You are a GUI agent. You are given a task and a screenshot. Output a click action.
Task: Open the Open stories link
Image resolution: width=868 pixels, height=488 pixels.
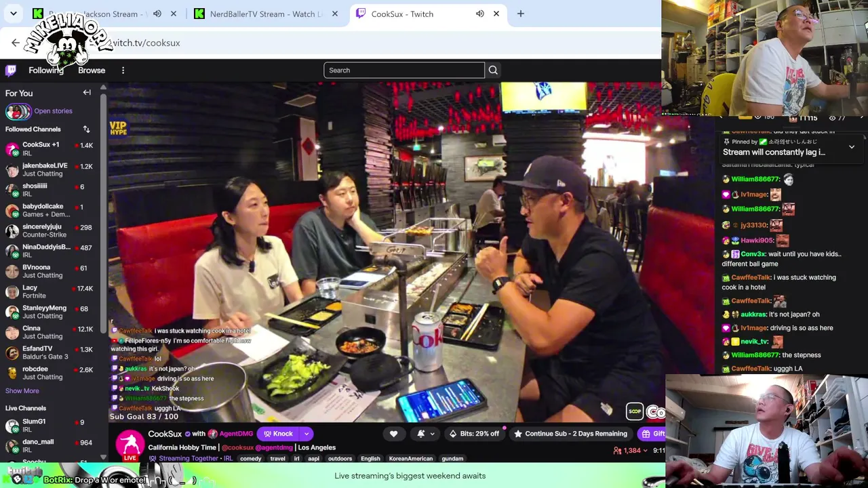pos(53,111)
